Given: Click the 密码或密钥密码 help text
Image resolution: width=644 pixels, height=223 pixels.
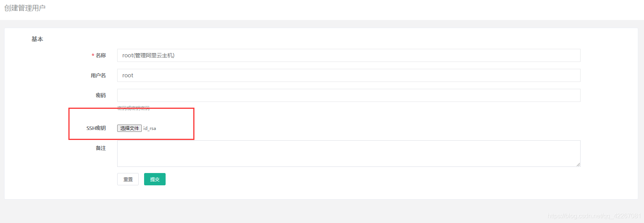Looking at the screenshot, I should (133, 108).
